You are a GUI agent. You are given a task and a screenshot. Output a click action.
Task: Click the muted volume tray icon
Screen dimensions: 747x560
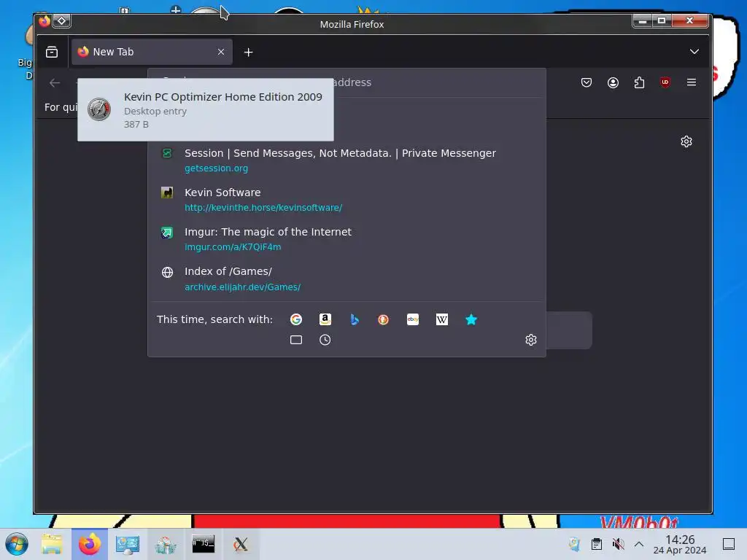pos(618,544)
